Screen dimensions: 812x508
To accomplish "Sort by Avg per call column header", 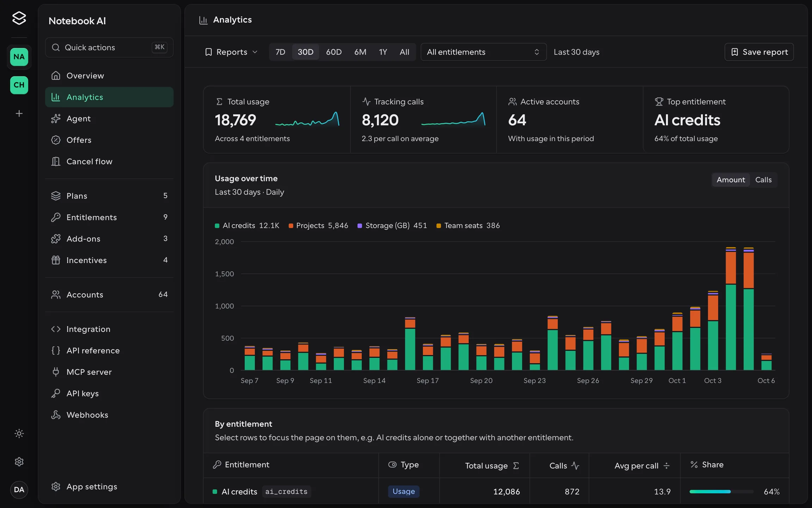I will tap(635, 466).
